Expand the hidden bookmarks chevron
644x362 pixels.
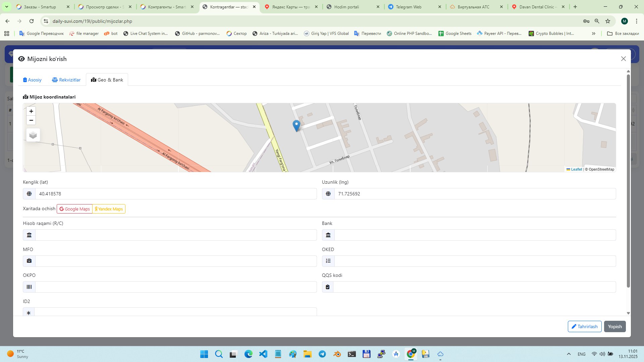[x=593, y=34]
